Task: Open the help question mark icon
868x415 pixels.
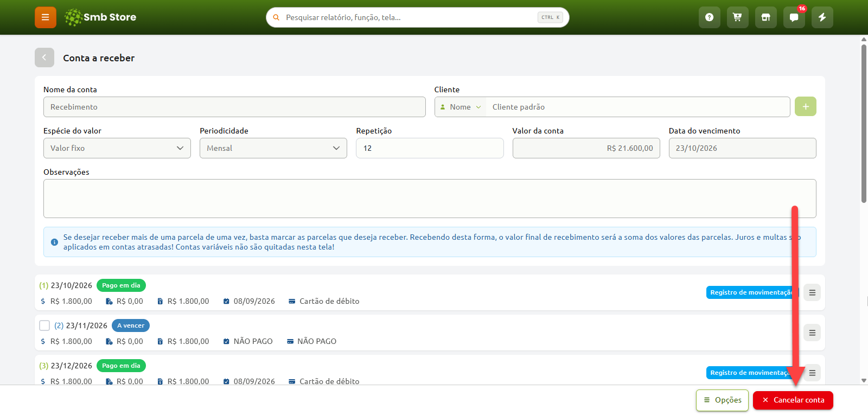Action: click(x=710, y=17)
